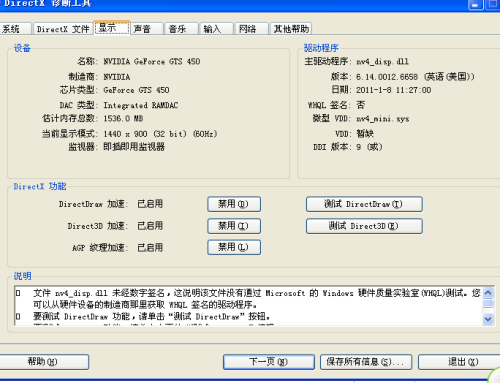Image resolution: width=500 pixels, height=383 pixels.
Task: Click the note about nv4_disp.dll signature
Action: click(x=257, y=299)
